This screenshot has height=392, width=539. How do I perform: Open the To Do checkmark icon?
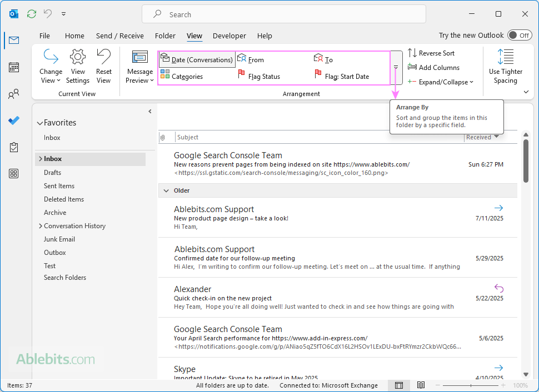[14, 120]
